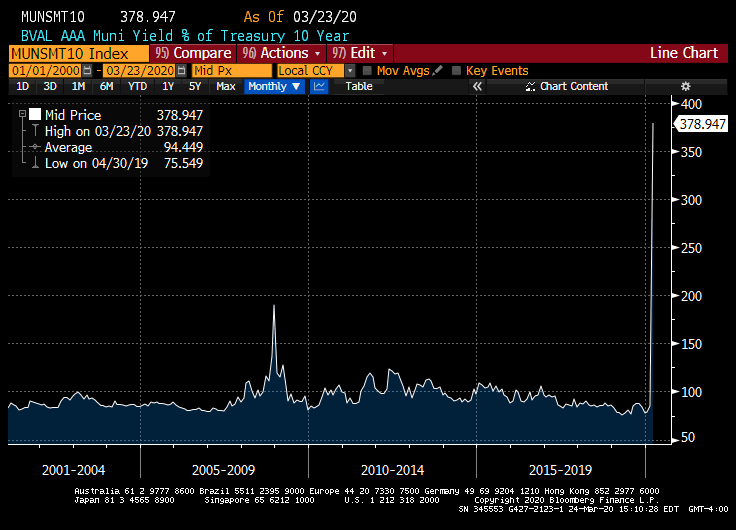Click the MUNSMT10 Index security field
This screenshot has height=530, width=736.
(75, 53)
